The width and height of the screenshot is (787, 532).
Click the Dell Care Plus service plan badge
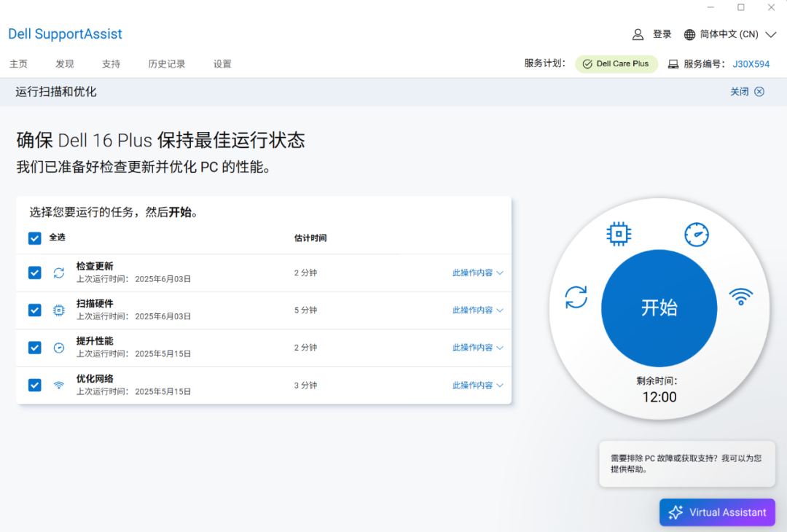point(616,64)
